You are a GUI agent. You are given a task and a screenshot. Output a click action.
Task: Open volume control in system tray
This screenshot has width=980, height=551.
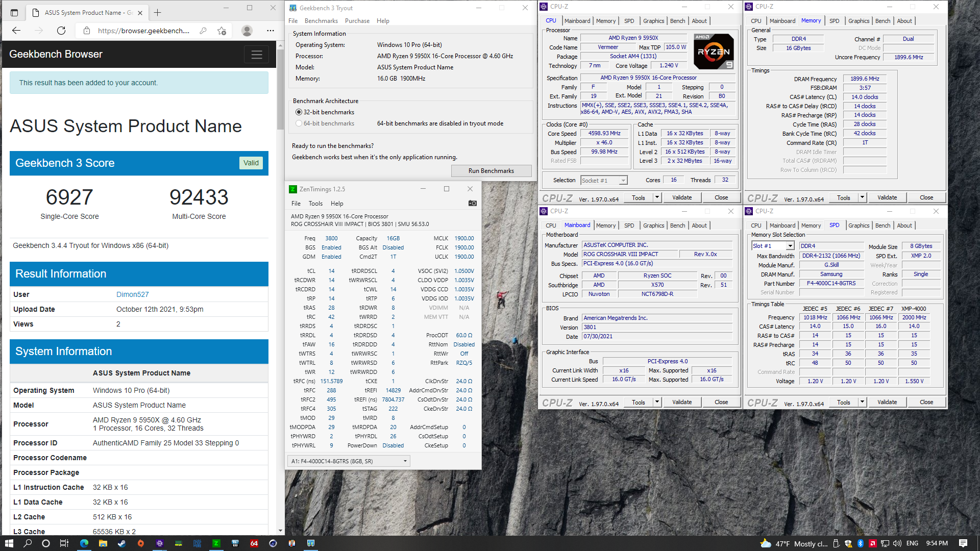pyautogui.click(x=897, y=543)
